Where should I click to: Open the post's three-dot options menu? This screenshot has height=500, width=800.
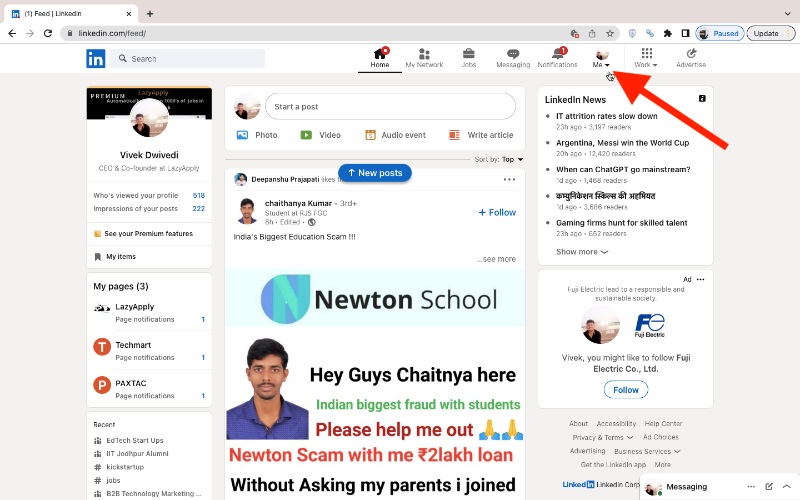(x=509, y=180)
